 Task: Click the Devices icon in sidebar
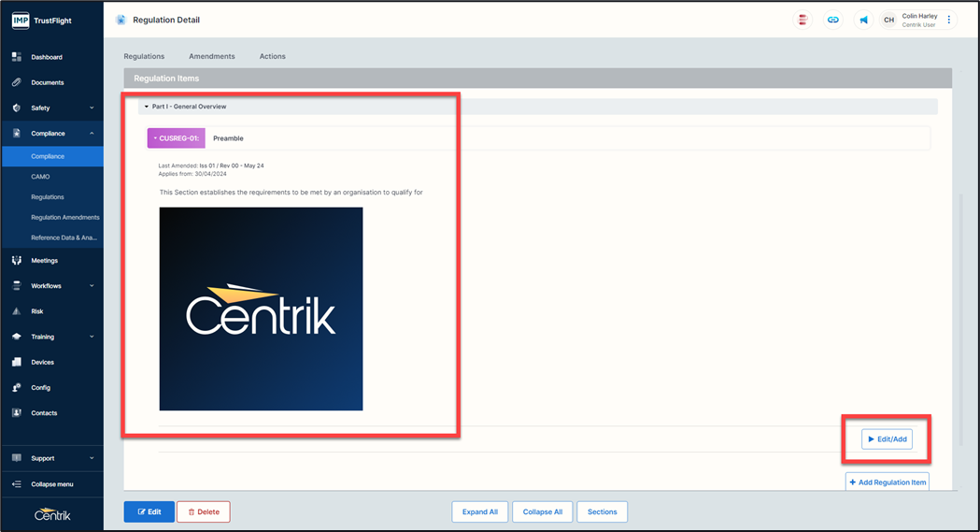click(17, 362)
